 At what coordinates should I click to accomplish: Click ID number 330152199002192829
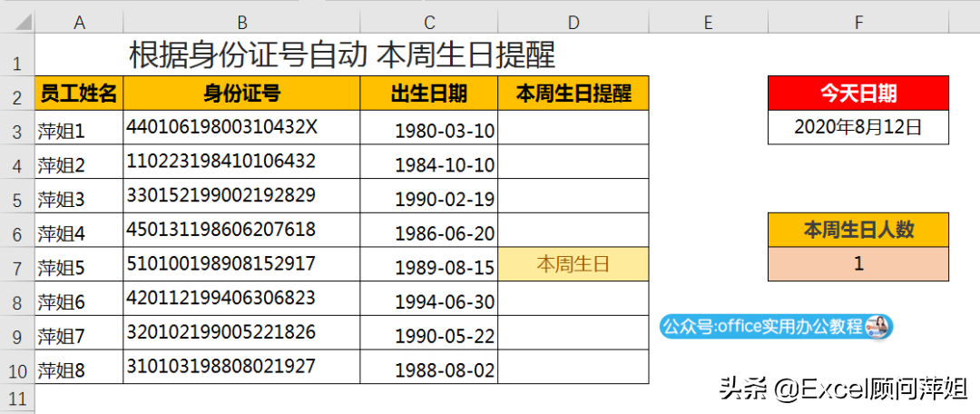(x=242, y=196)
